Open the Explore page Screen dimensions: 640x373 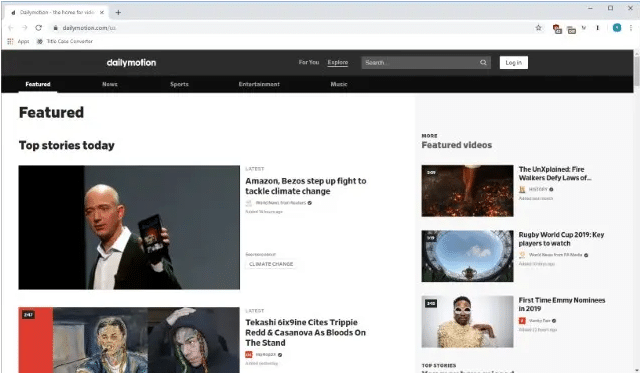[338, 62]
